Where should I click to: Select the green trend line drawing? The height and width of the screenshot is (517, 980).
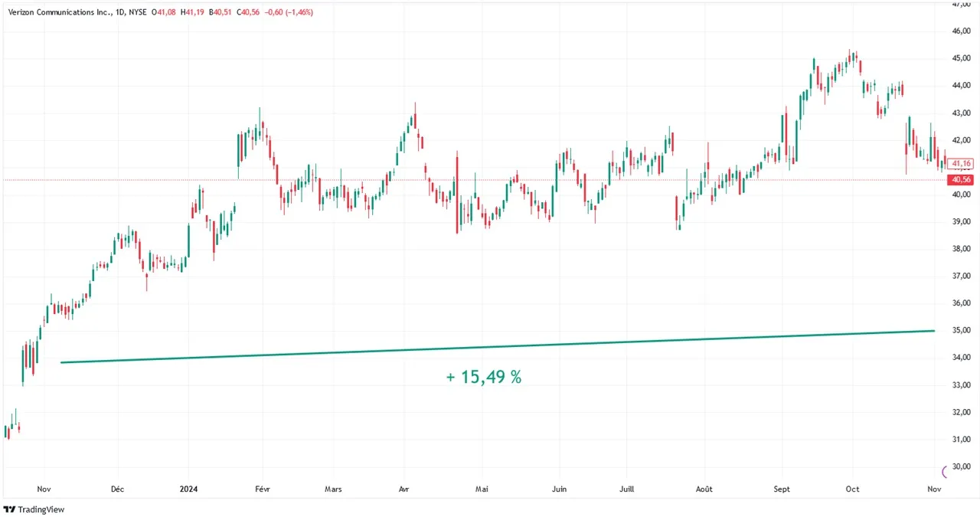(498, 346)
